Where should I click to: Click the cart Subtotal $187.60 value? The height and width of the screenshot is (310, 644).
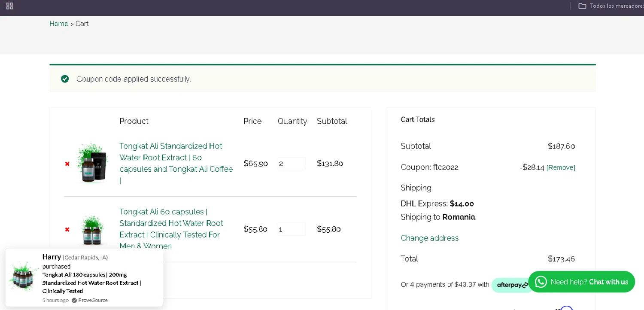tap(561, 146)
